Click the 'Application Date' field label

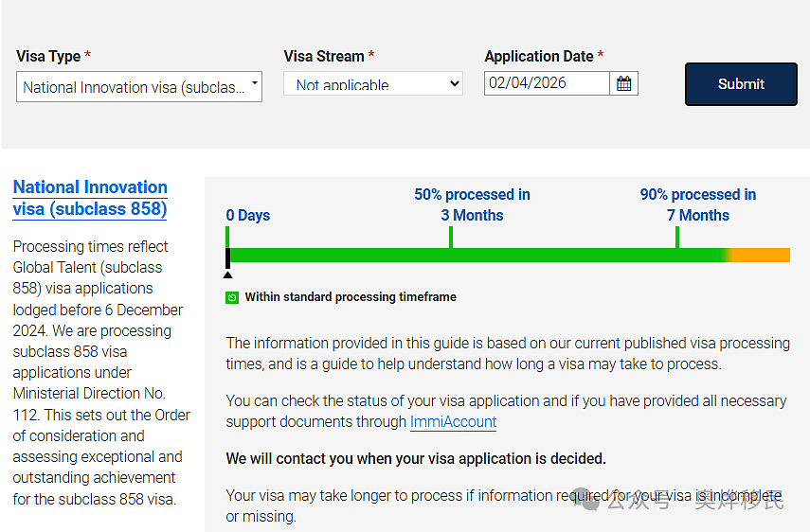point(539,56)
